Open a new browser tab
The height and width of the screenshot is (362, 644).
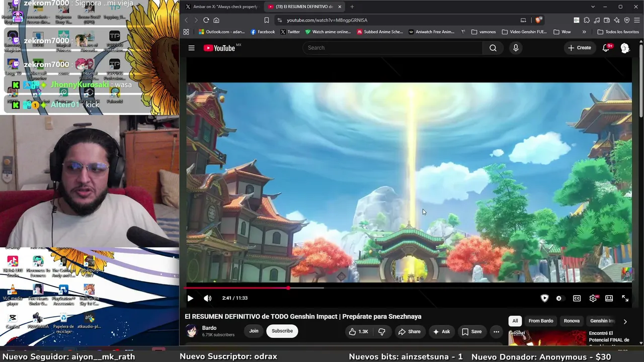(x=352, y=7)
